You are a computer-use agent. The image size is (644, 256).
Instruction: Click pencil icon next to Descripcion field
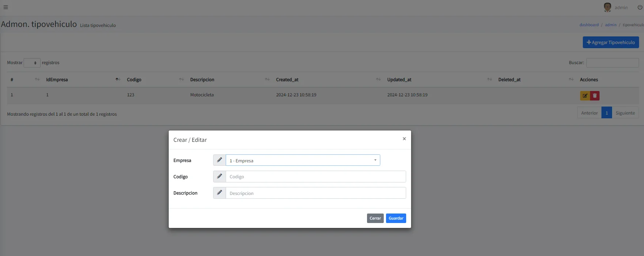220,193
